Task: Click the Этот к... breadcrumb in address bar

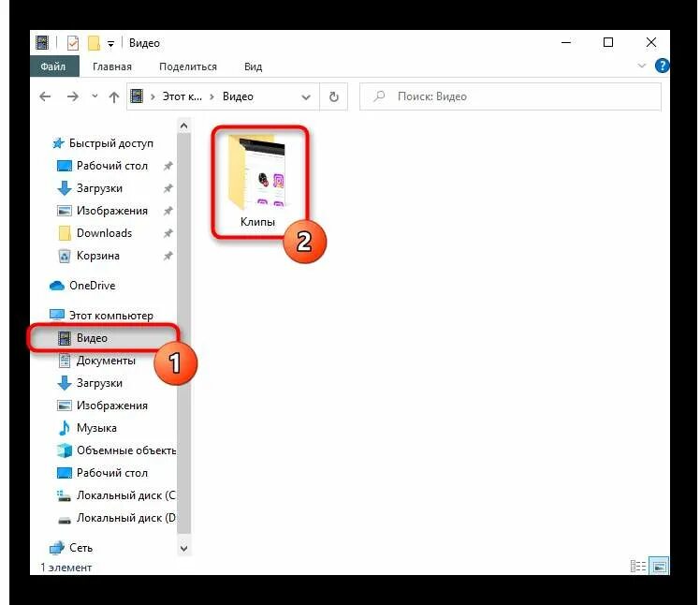Action: (182, 96)
